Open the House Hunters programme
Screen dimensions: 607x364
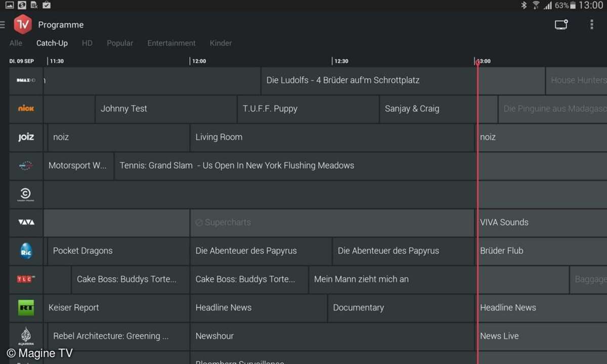(x=577, y=80)
